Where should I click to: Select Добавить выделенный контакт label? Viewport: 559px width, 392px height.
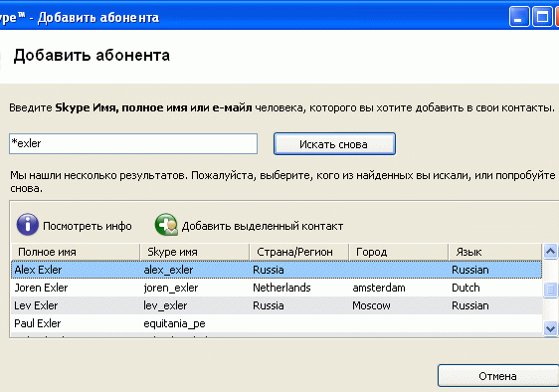tap(263, 226)
